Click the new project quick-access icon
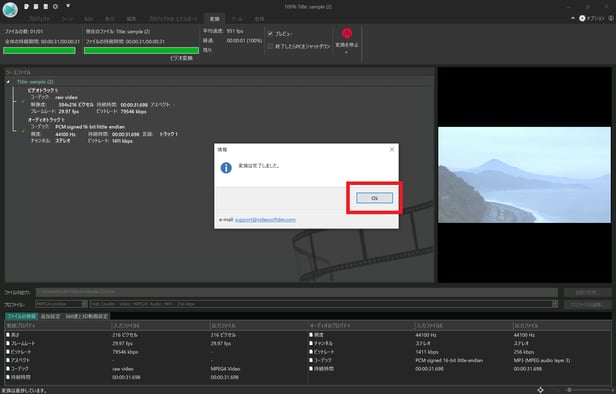This screenshot has width=616, height=394. click(26, 6)
